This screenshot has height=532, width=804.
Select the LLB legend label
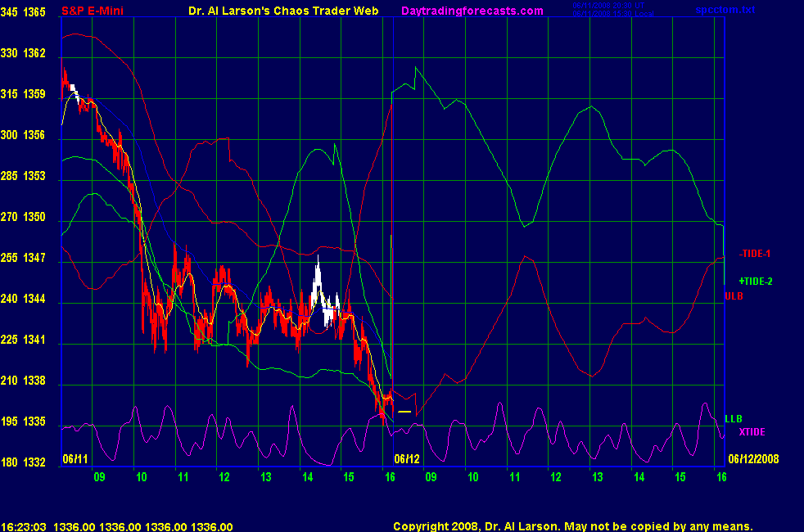pyautogui.click(x=734, y=419)
